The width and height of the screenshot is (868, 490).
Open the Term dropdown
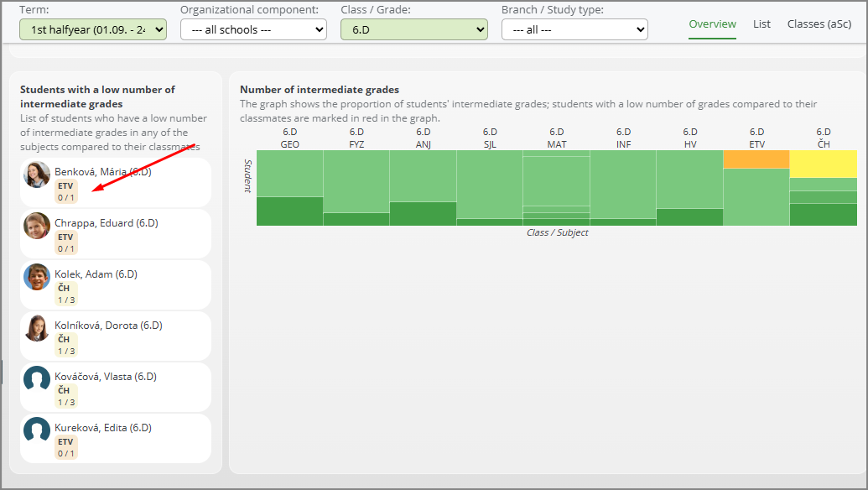coord(93,29)
